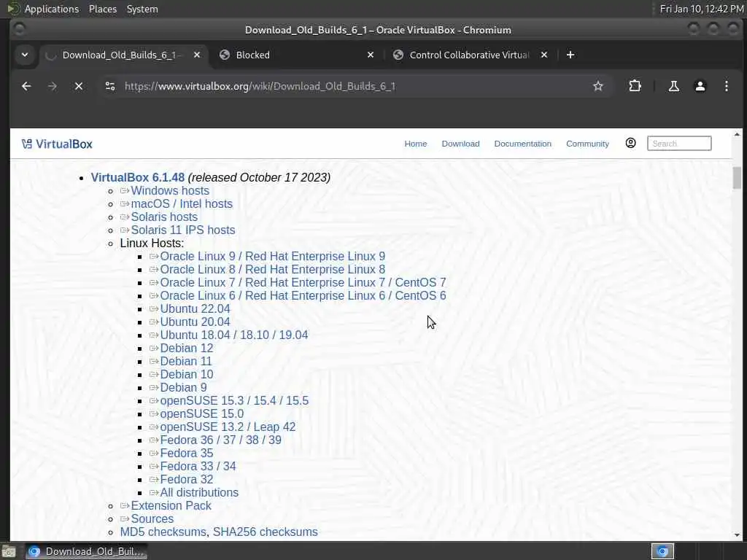Open the Sources link
The height and width of the screenshot is (560, 747).
152,519
